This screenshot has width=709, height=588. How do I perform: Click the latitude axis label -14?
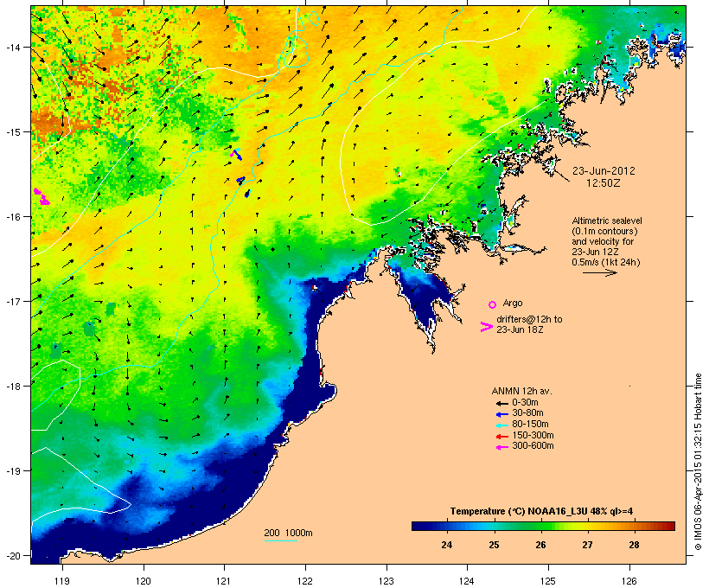pos(12,47)
